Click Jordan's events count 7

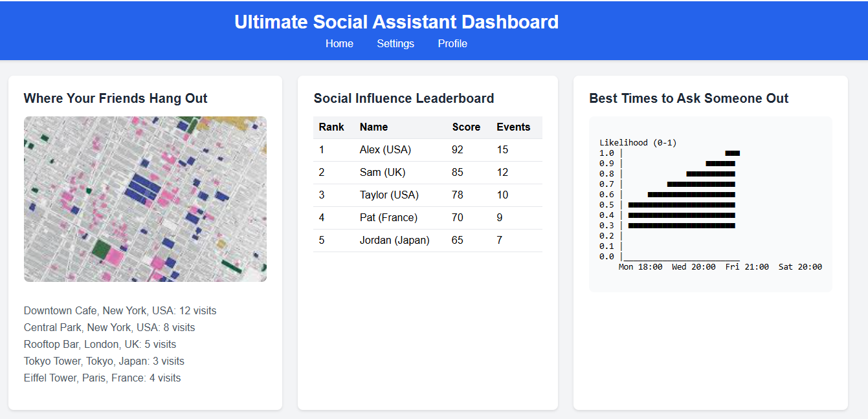[500, 240]
